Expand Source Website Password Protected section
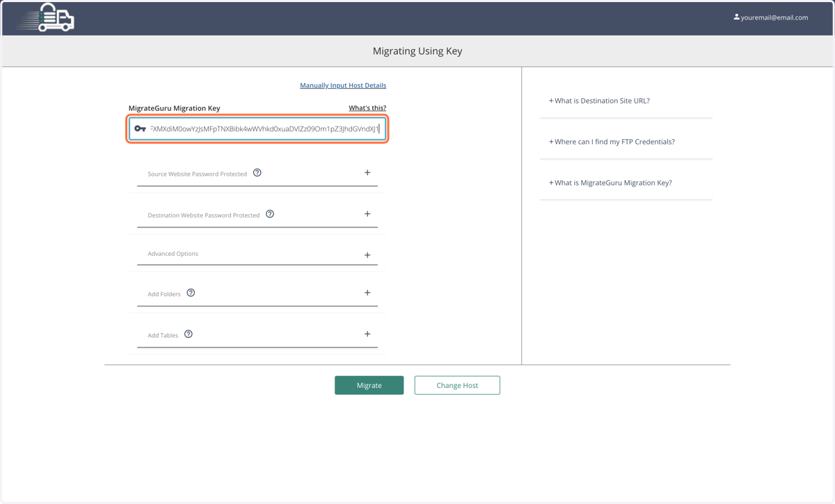Screen dimensions: 835x504 tap(367, 172)
